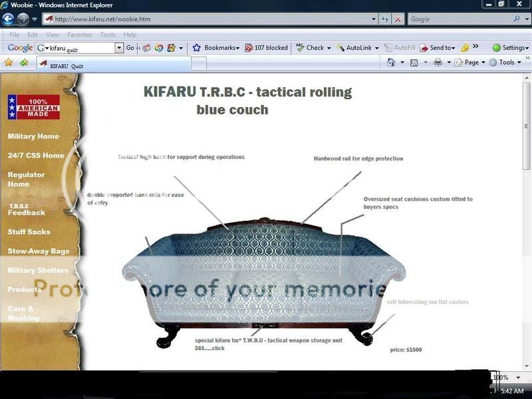
Task: Click the Google toolbar logo
Action: (x=20, y=48)
